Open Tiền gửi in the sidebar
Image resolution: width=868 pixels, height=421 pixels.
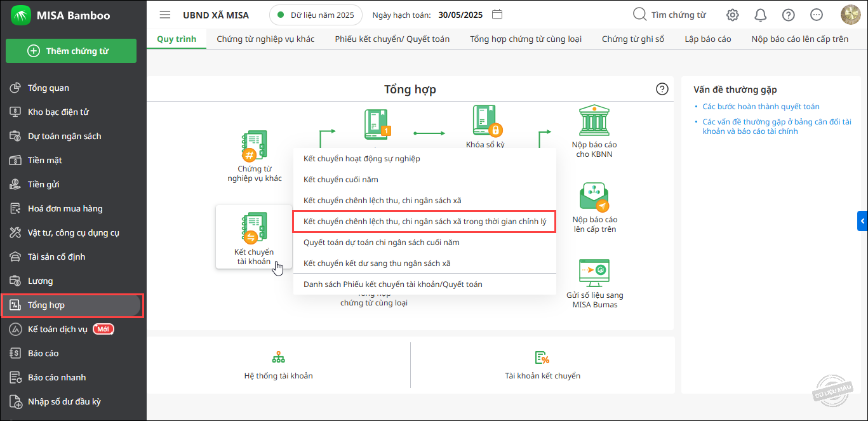point(73,184)
